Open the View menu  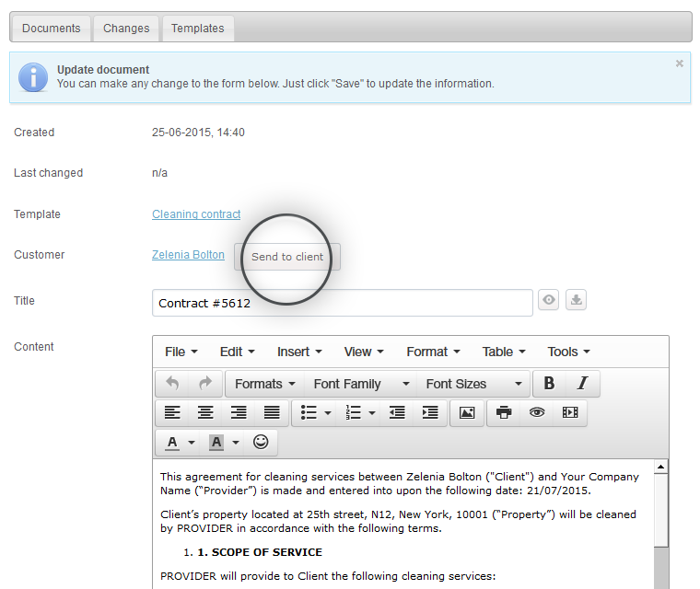(364, 352)
